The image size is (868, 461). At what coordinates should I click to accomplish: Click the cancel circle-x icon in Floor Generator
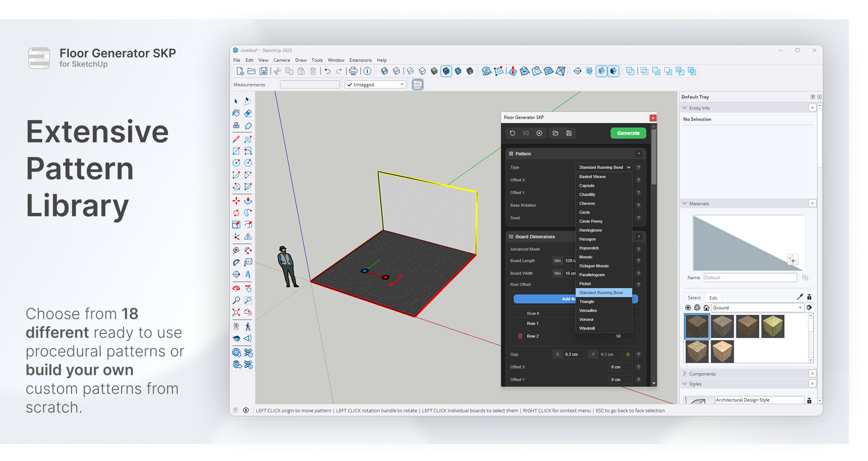tap(539, 133)
